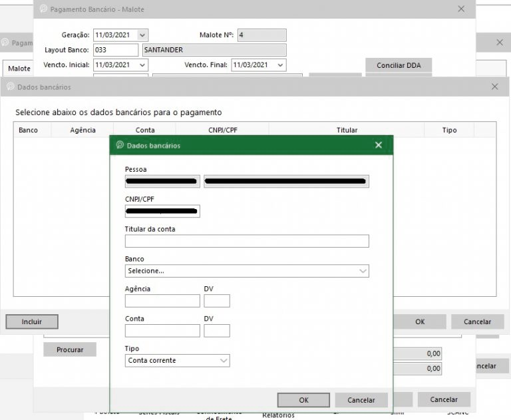
Task: Switch to the Malote tab
Action: 19,69
